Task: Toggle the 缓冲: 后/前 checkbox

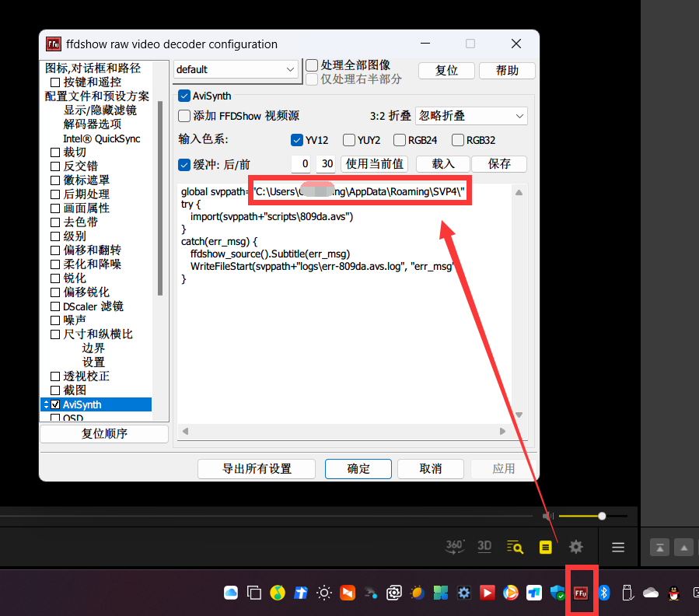Action: click(x=184, y=165)
